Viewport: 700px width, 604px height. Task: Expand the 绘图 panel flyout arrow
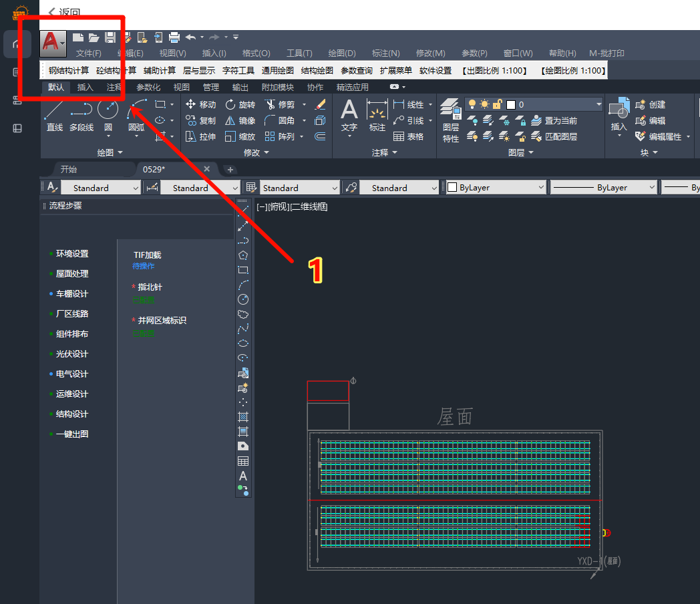(120, 153)
